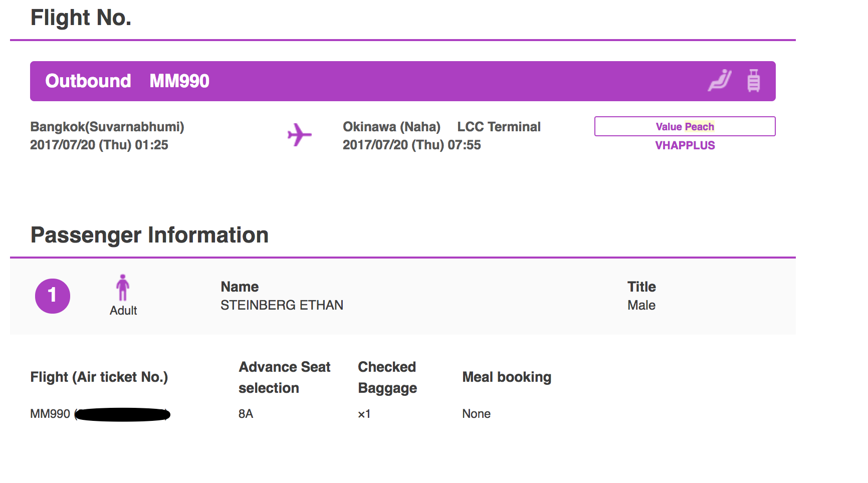Click the Flight No. section heading

pos(81,18)
